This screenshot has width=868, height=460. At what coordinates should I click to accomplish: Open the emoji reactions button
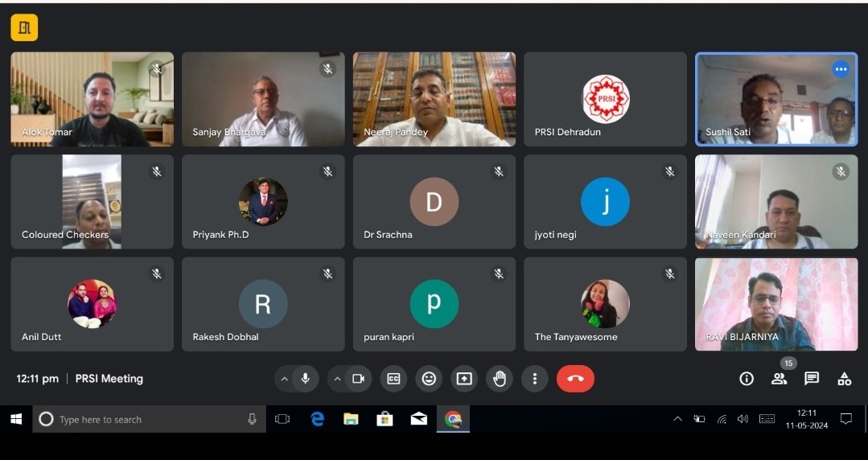pos(429,379)
